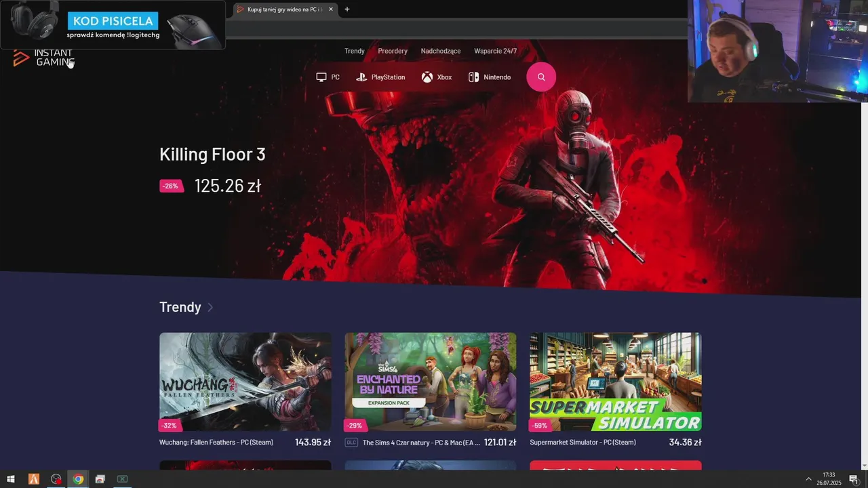Open Killing Floor 3 featured title
Screen dimensions: 868x488
(x=212, y=154)
